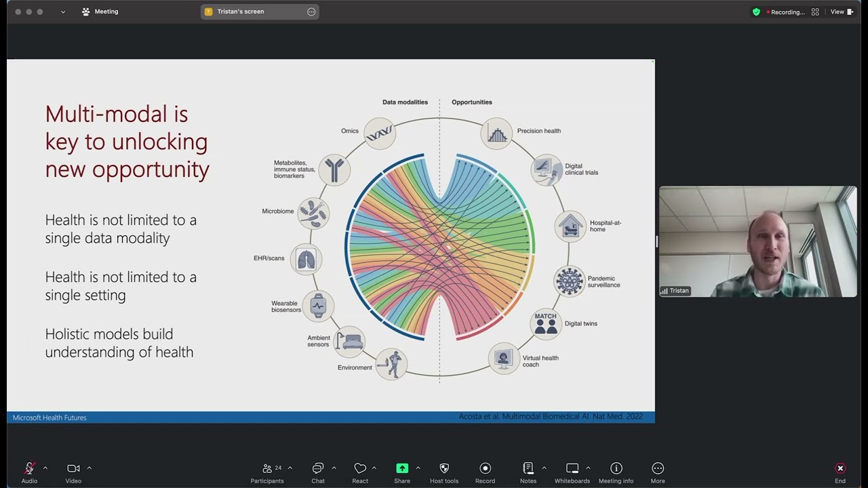This screenshot has width=868, height=488.
Task: Start recording with the Record button
Action: 485,473
